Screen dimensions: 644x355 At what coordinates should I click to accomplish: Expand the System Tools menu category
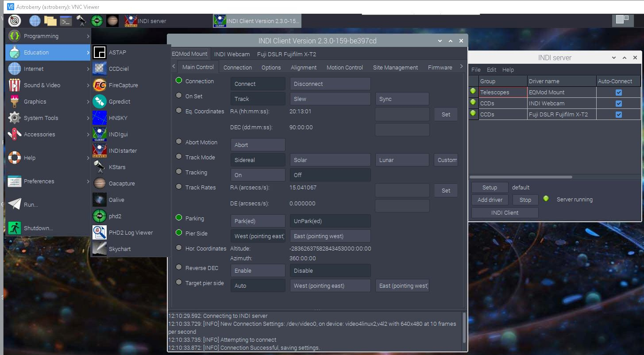coord(48,118)
